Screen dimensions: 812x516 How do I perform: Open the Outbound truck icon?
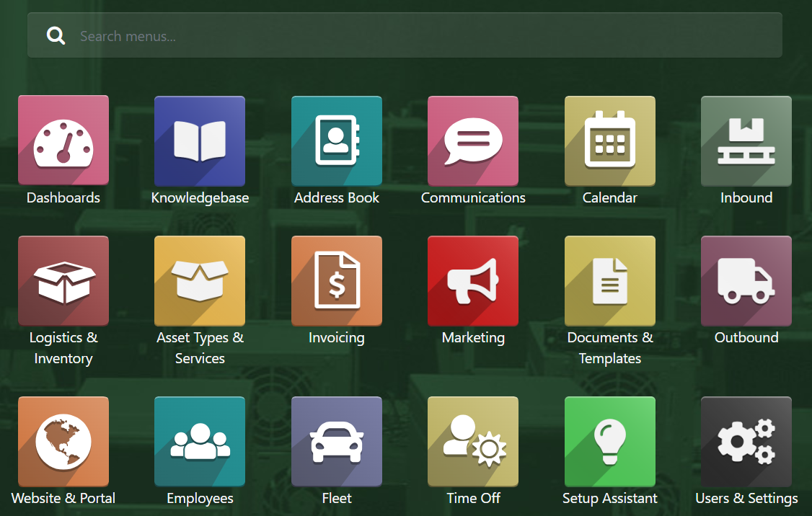[746, 280]
